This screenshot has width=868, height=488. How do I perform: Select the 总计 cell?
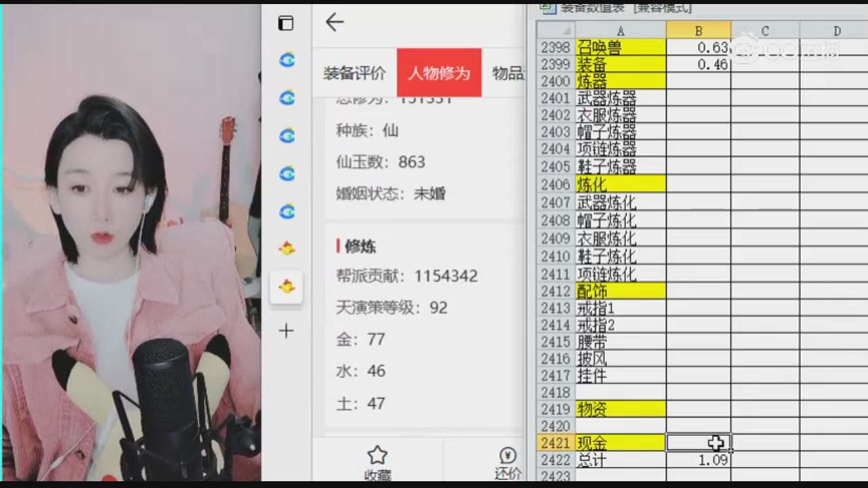[620, 460]
